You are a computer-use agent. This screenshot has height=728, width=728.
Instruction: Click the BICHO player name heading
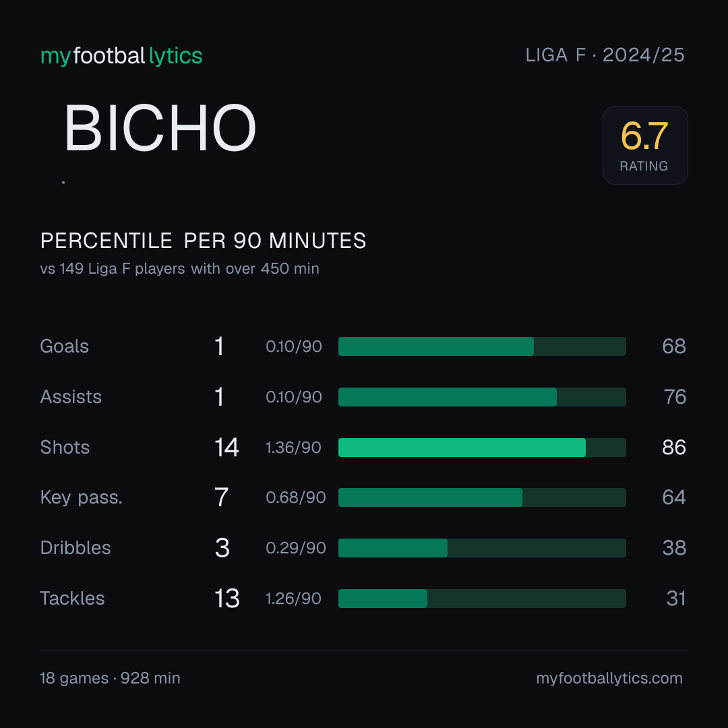click(160, 128)
